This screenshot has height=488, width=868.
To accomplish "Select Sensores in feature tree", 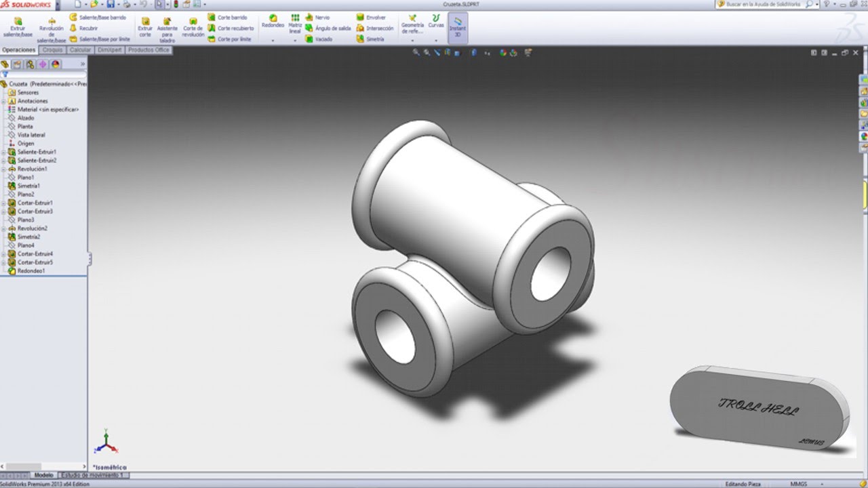I will [x=23, y=92].
